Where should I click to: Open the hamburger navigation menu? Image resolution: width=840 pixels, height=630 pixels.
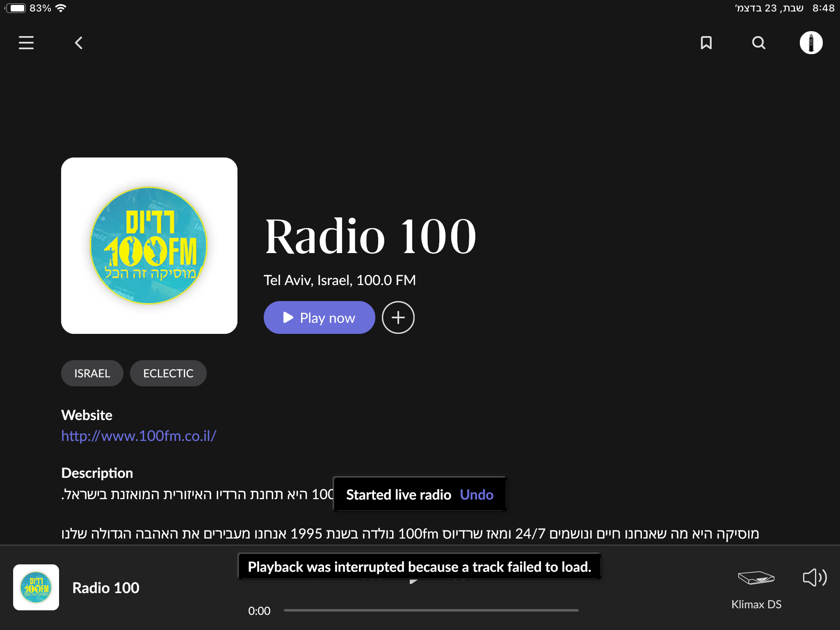26,43
